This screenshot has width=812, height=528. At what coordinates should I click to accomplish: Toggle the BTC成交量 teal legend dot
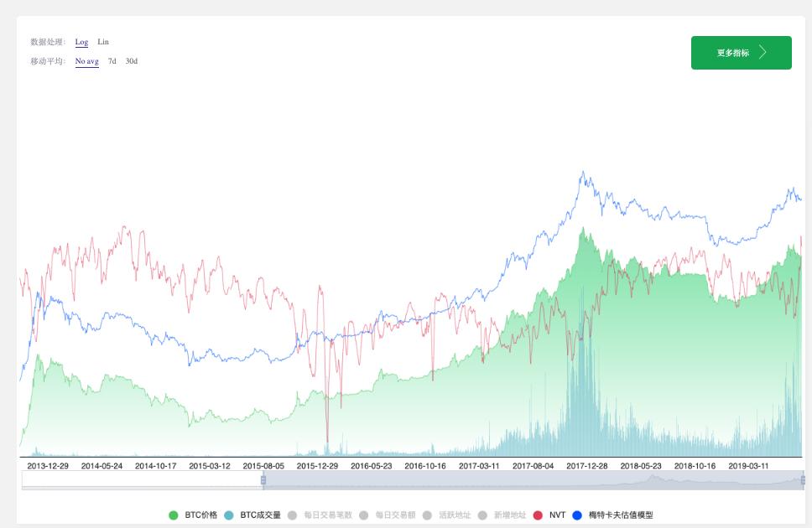click(x=229, y=515)
